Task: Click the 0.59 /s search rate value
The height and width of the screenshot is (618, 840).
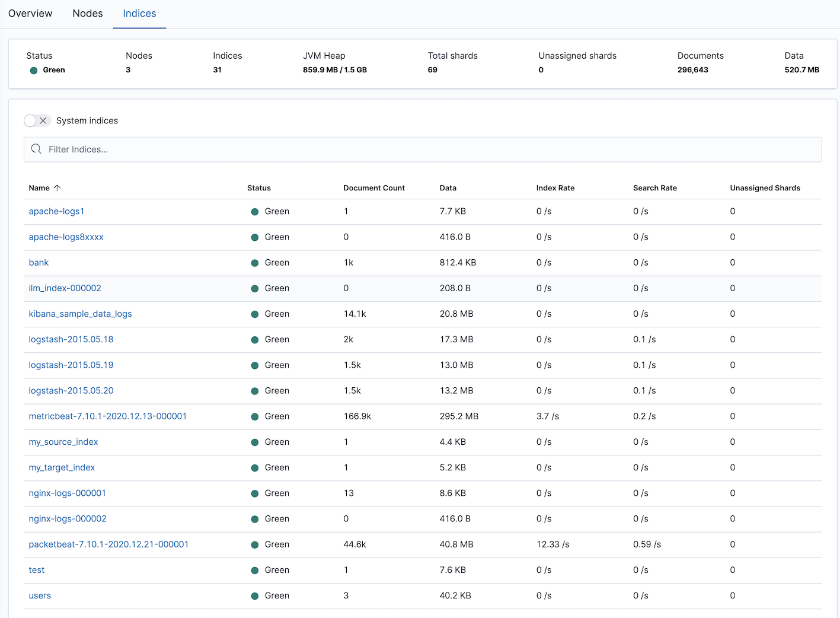Action: pyautogui.click(x=647, y=544)
